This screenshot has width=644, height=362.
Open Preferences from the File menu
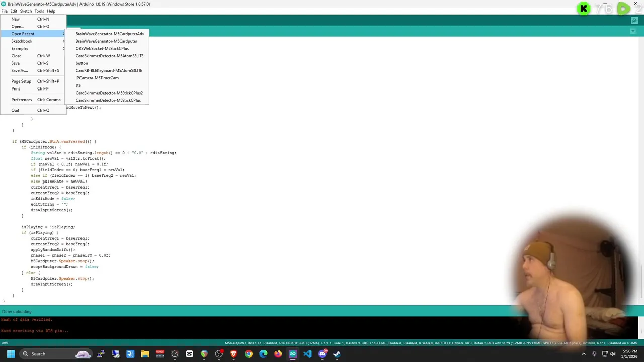pos(33,100)
